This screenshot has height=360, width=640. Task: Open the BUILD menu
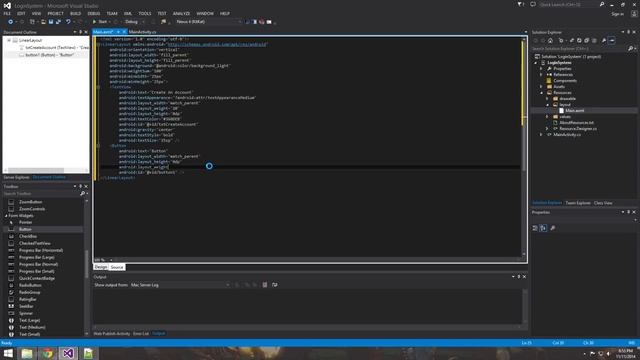click(76, 13)
